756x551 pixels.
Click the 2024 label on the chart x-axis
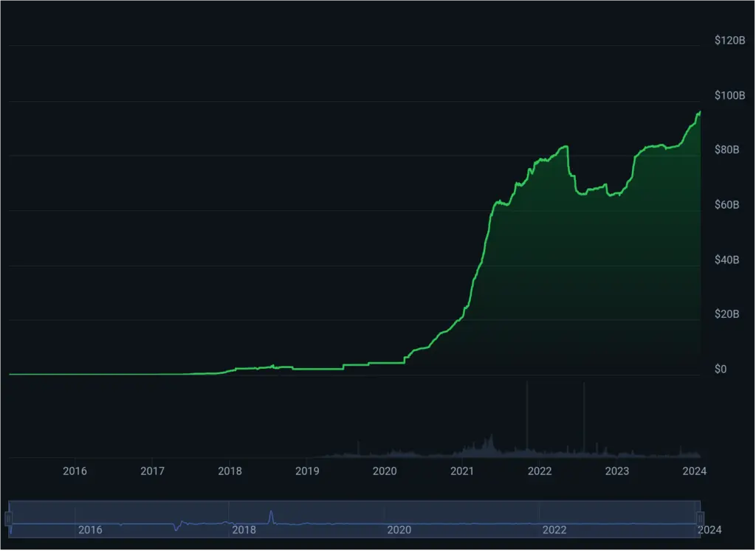pyautogui.click(x=695, y=471)
